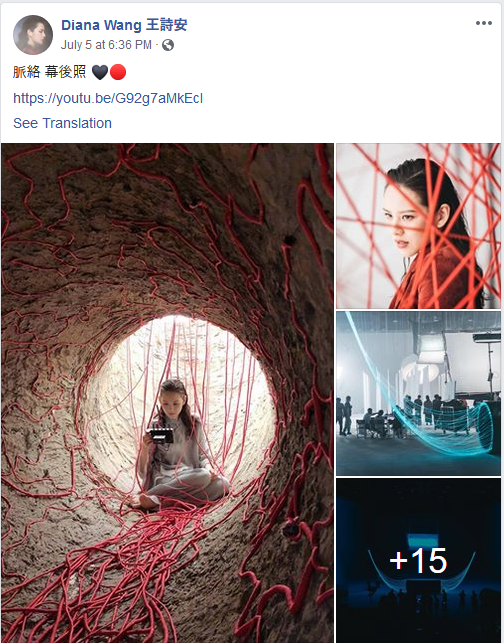Open Diana Wang 王詩安 profile name link
The height and width of the screenshot is (643, 504).
click(x=124, y=25)
